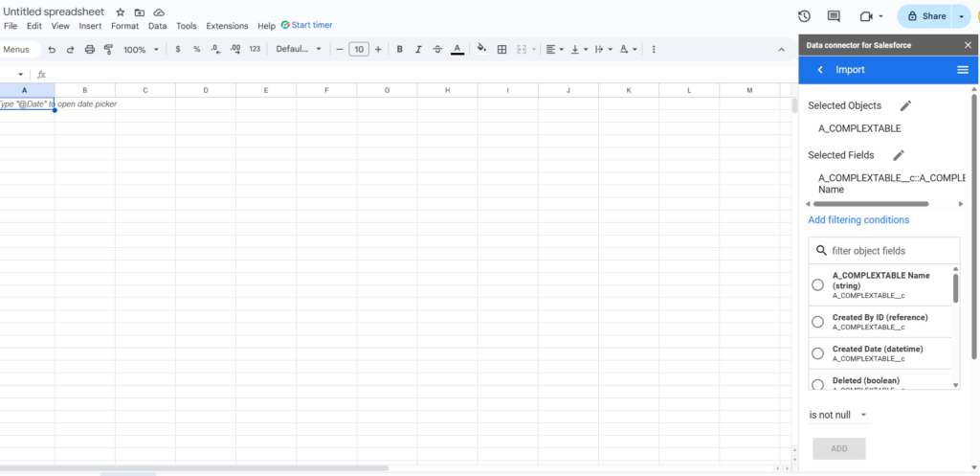Open text rotation dropdown
Viewport: 980px width, 476px height.
(x=628, y=50)
